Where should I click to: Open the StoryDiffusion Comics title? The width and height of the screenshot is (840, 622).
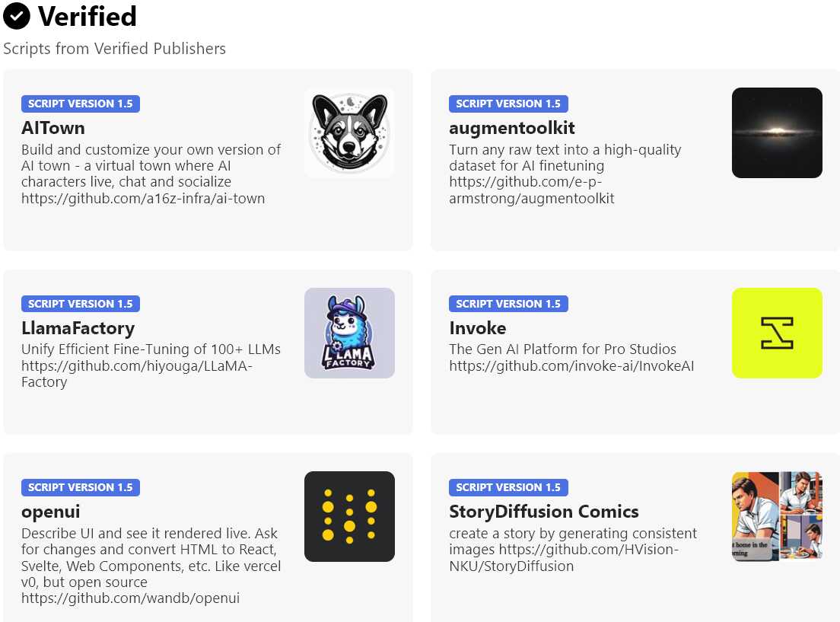click(x=544, y=512)
